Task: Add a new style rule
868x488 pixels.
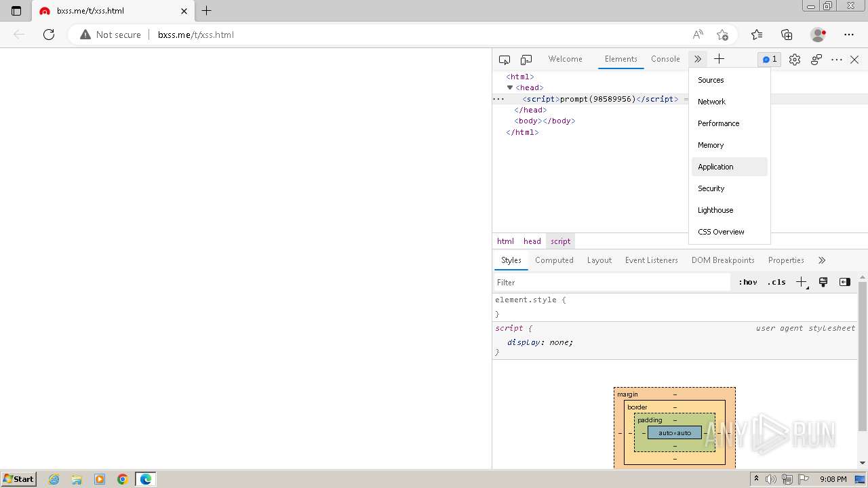Action: (802, 282)
